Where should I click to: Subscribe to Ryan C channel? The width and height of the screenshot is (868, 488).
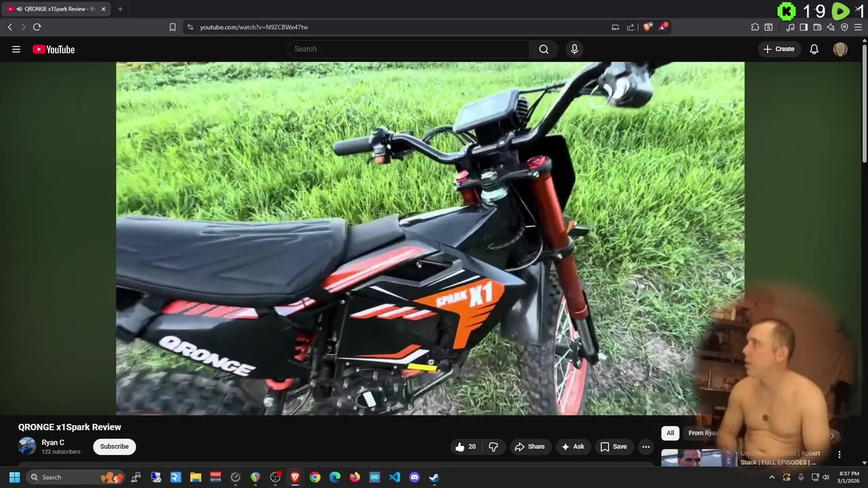point(115,447)
